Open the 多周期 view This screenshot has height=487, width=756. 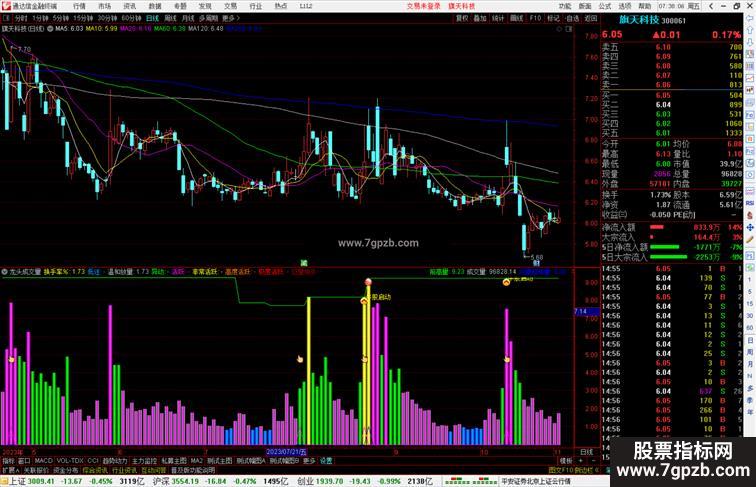click(208, 18)
